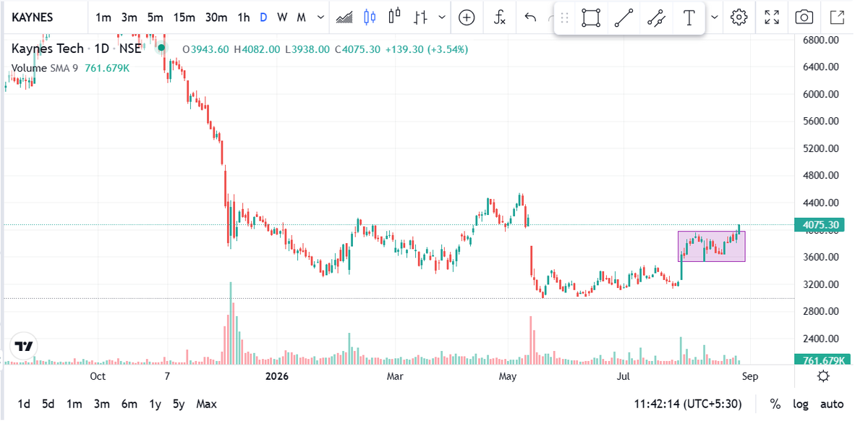This screenshot has width=868, height=432.
Task: Expand more options beside the text tool
Action: pyautogui.click(x=715, y=17)
